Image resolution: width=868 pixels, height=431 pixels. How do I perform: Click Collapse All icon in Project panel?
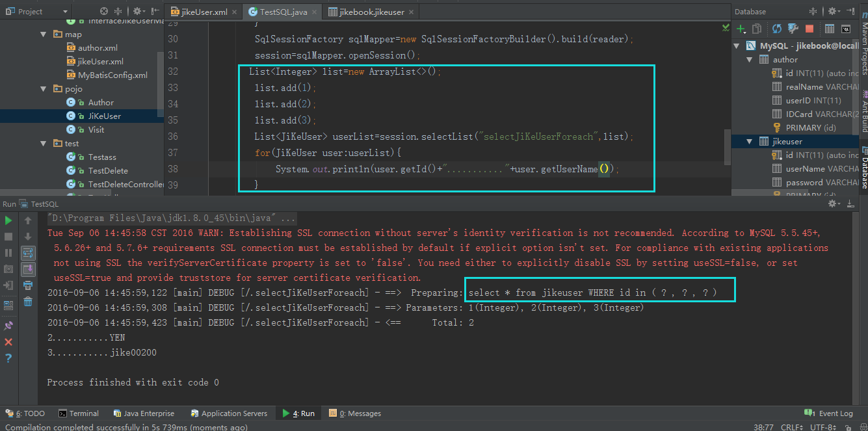tap(118, 11)
